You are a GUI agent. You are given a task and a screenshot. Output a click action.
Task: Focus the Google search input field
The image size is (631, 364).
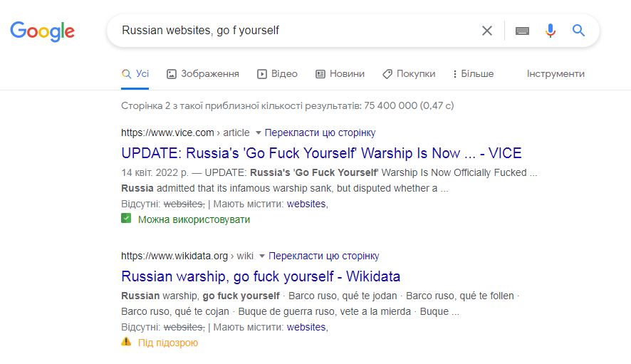pos(298,31)
